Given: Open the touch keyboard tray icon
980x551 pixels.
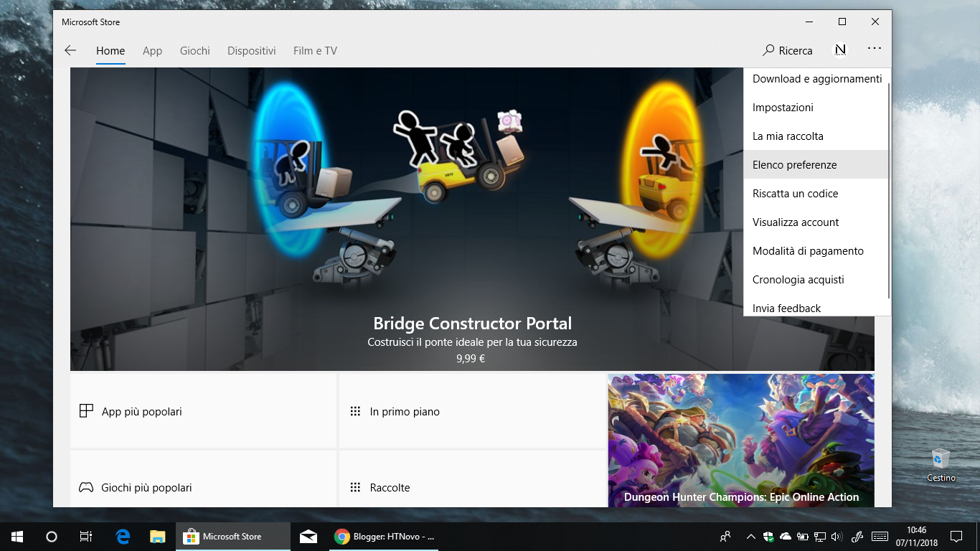Looking at the screenshot, I should pyautogui.click(x=880, y=537).
